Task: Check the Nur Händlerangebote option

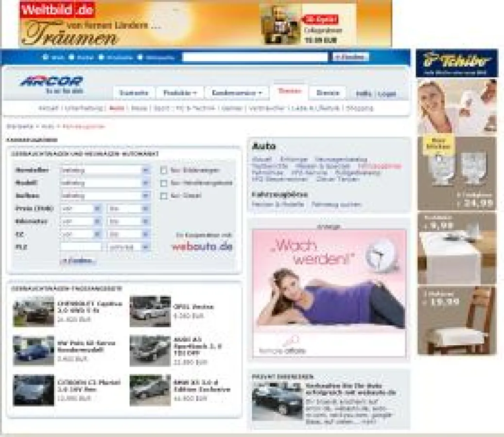Action: (x=164, y=184)
